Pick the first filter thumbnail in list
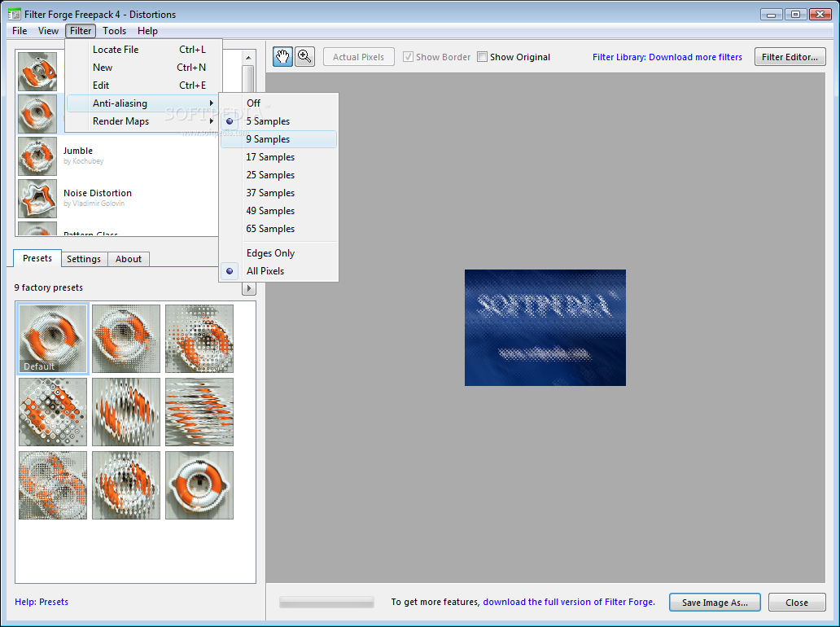Screen dimensions: 840x627 37,72
